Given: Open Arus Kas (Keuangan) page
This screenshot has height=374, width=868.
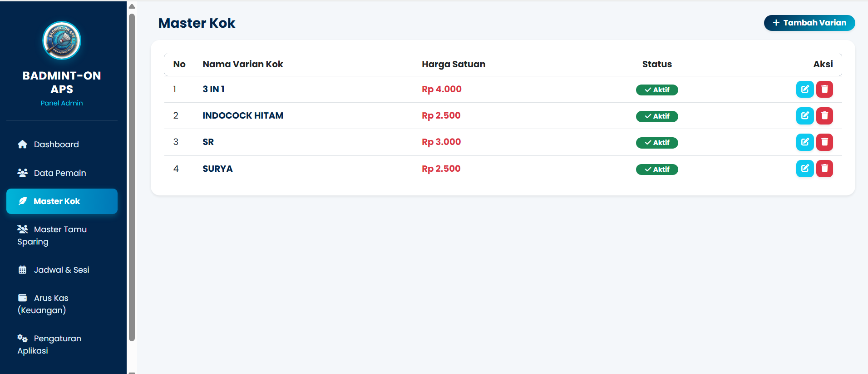Looking at the screenshot, I should pyautogui.click(x=62, y=304).
